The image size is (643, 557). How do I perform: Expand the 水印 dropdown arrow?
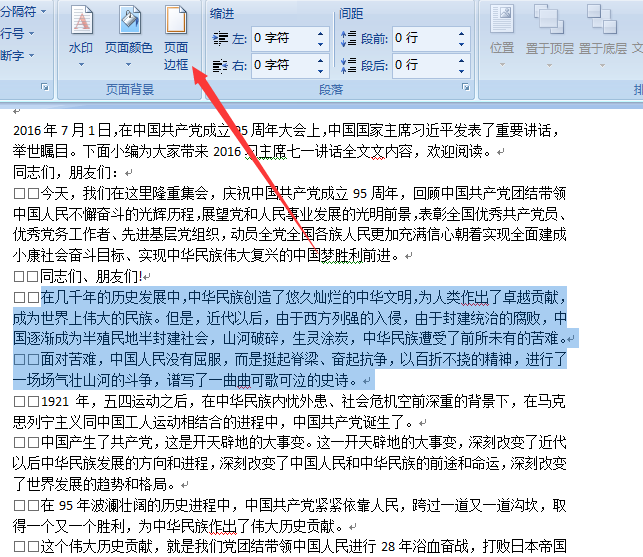pyautogui.click(x=81, y=64)
